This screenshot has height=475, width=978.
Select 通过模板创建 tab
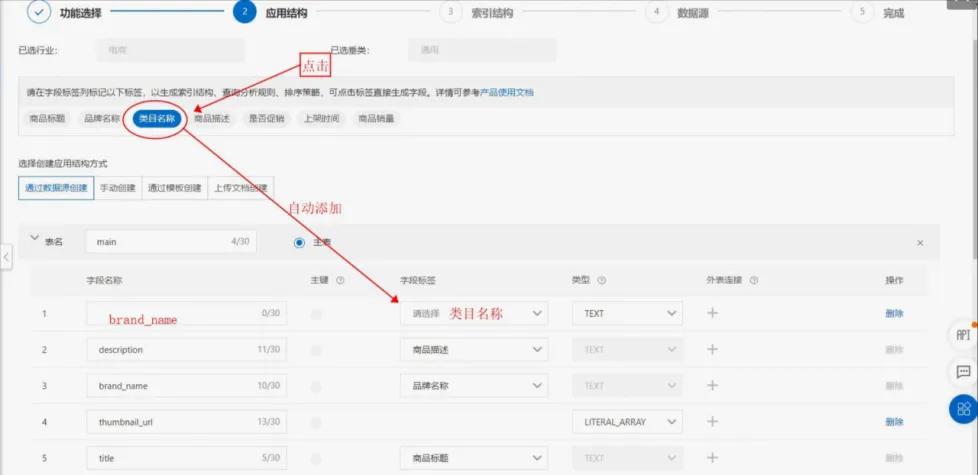175,188
